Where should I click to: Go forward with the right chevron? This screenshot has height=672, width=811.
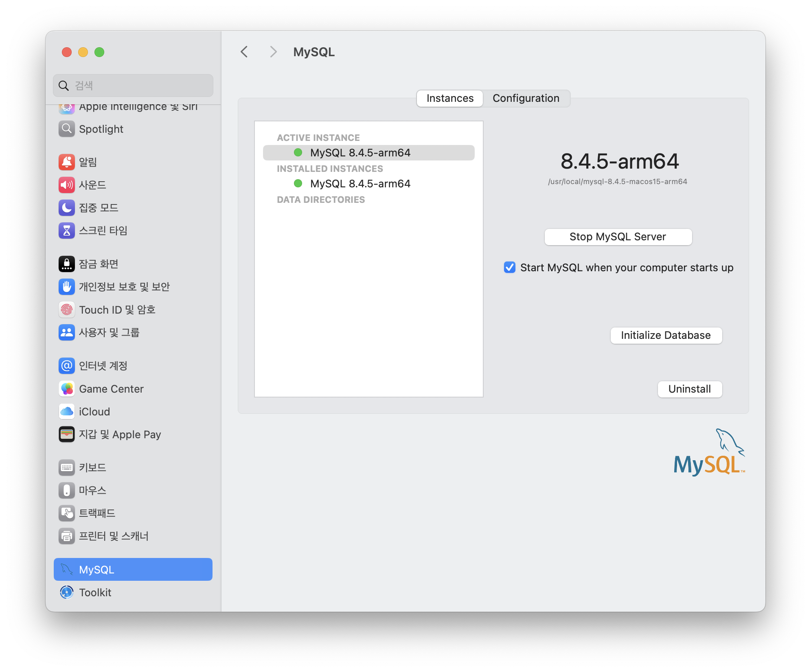tap(273, 52)
